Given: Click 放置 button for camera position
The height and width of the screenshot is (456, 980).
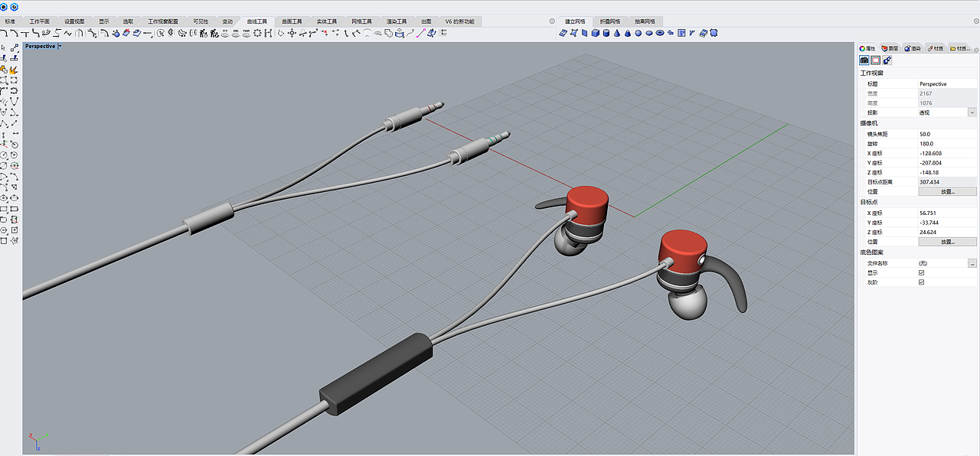Looking at the screenshot, I should (948, 191).
